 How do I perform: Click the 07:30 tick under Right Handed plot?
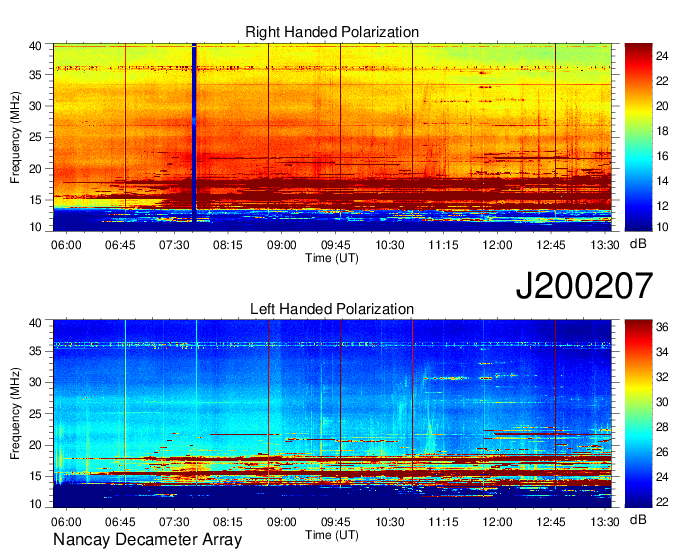(174, 245)
